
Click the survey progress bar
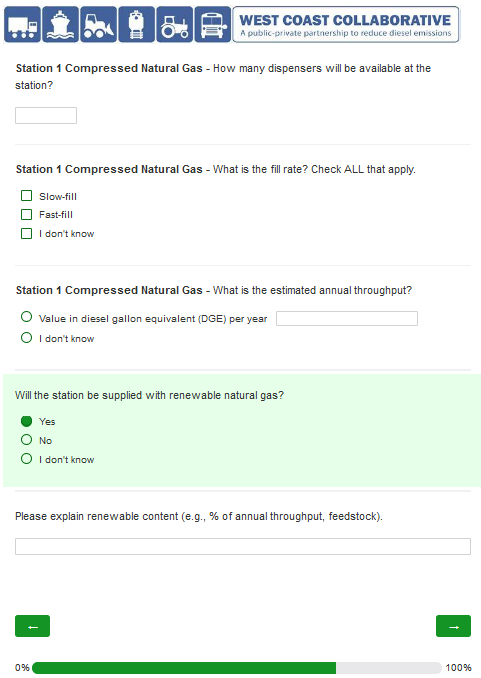click(237, 668)
